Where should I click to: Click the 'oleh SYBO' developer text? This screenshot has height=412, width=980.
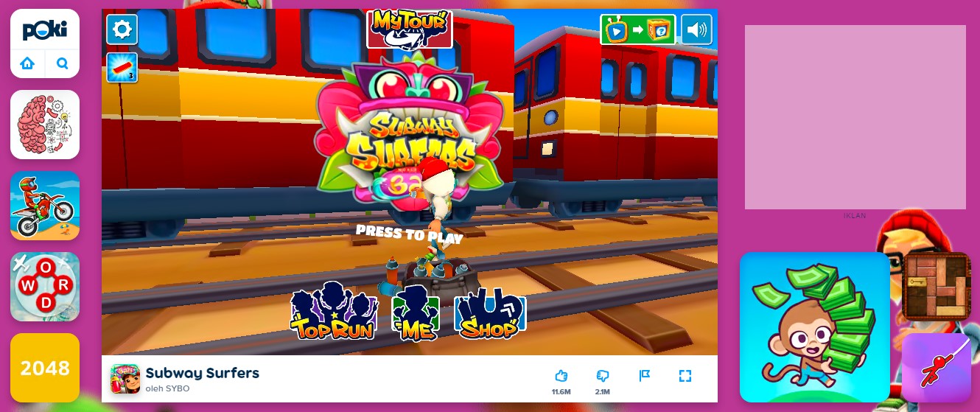(x=168, y=388)
